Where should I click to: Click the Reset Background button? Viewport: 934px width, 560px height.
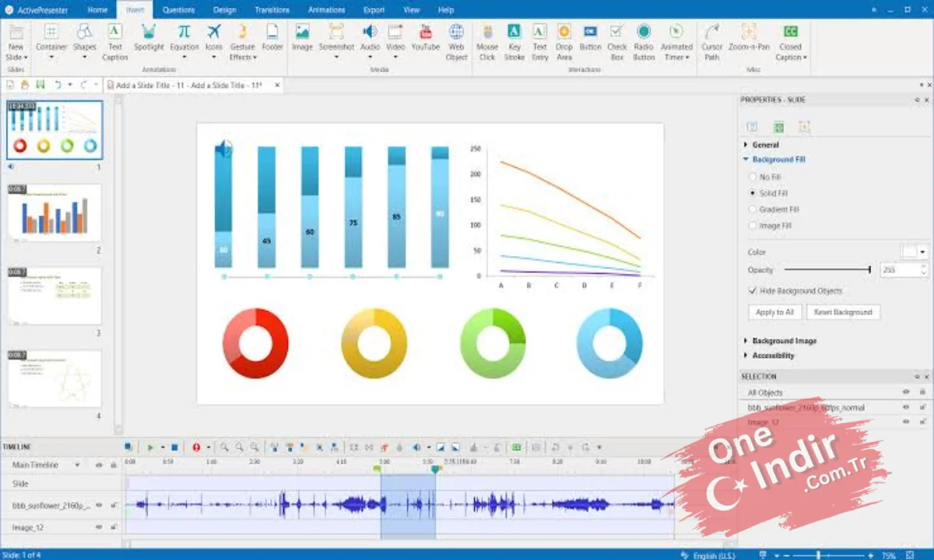click(843, 312)
